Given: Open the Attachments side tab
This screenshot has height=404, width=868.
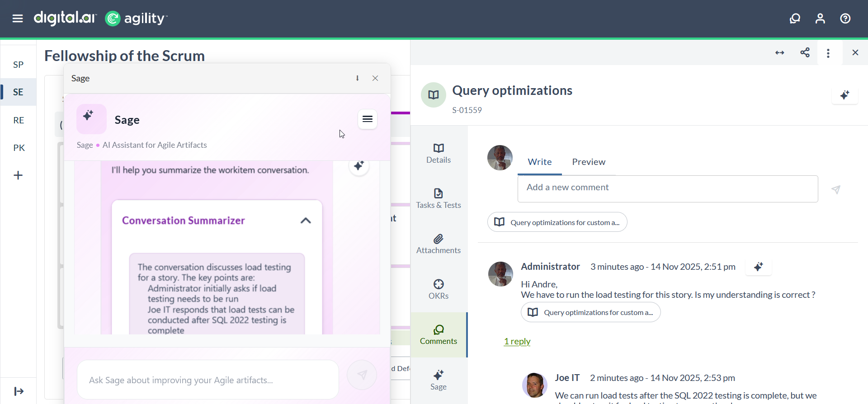Looking at the screenshot, I should (439, 244).
